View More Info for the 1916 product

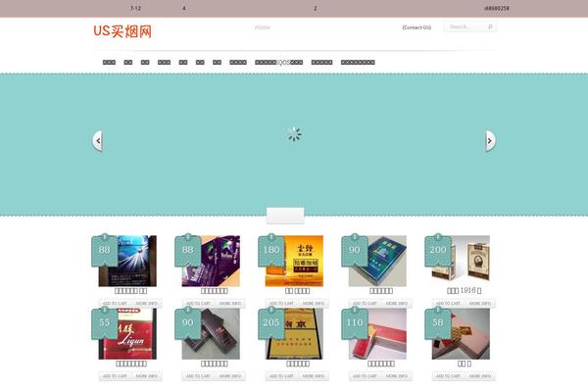[479, 303]
